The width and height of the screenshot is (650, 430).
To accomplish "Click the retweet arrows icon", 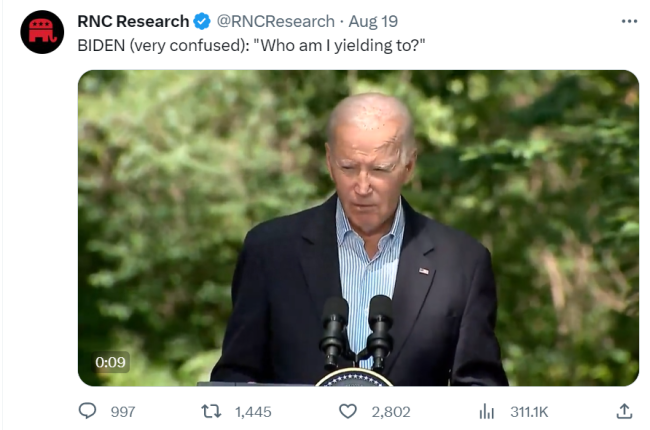I will click(211, 411).
